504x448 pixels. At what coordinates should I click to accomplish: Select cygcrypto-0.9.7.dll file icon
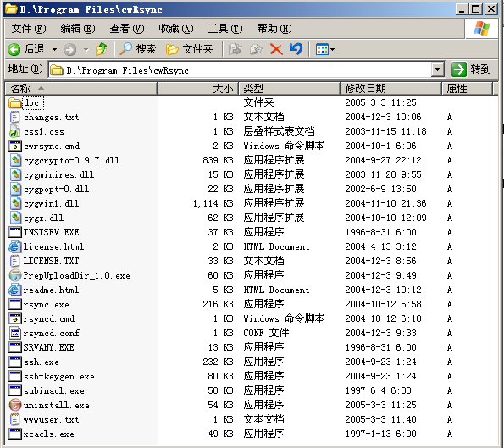point(14,160)
